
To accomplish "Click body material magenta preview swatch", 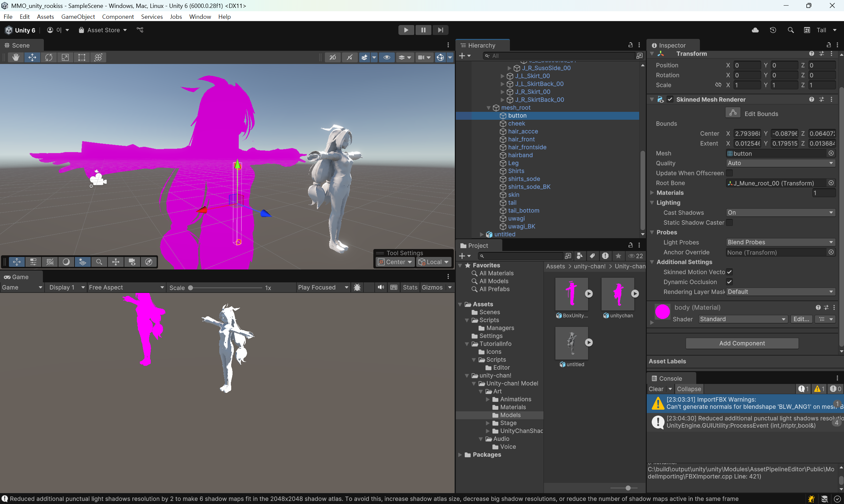I will pos(662,311).
